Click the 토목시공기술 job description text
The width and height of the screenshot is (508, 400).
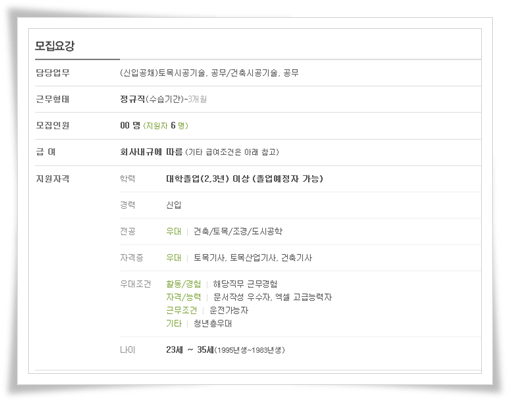tap(209, 73)
